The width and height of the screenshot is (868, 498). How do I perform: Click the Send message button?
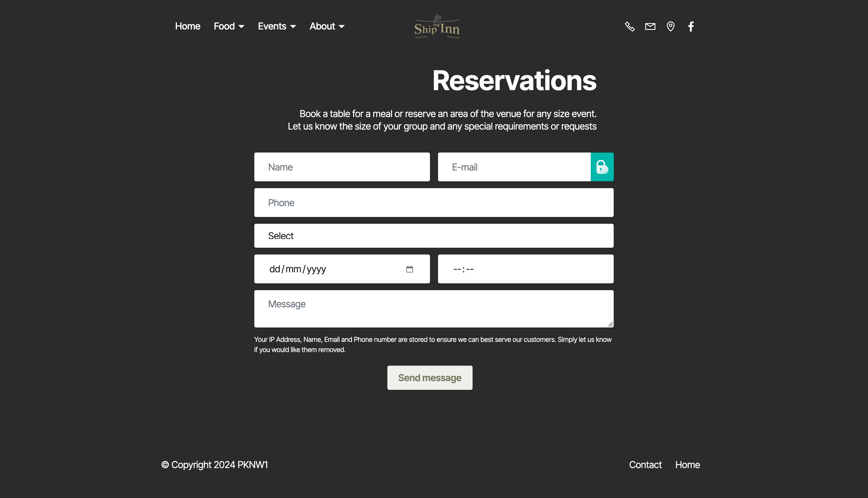[430, 378]
